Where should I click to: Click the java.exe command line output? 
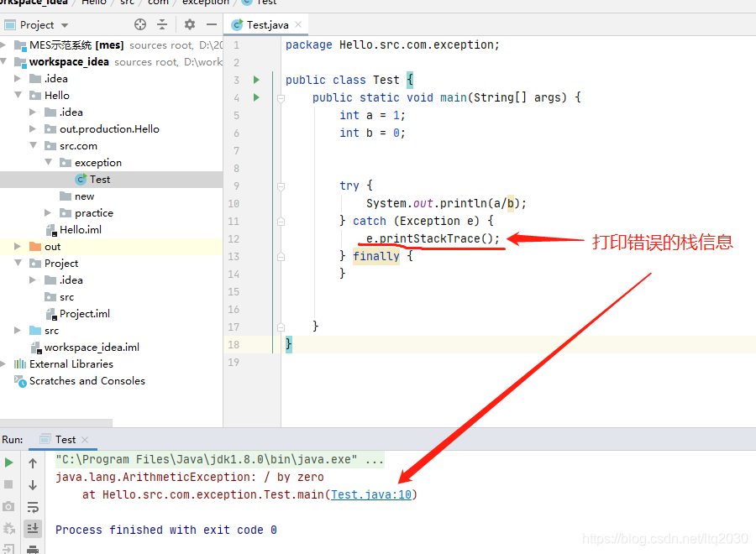[x=219, y=460]
